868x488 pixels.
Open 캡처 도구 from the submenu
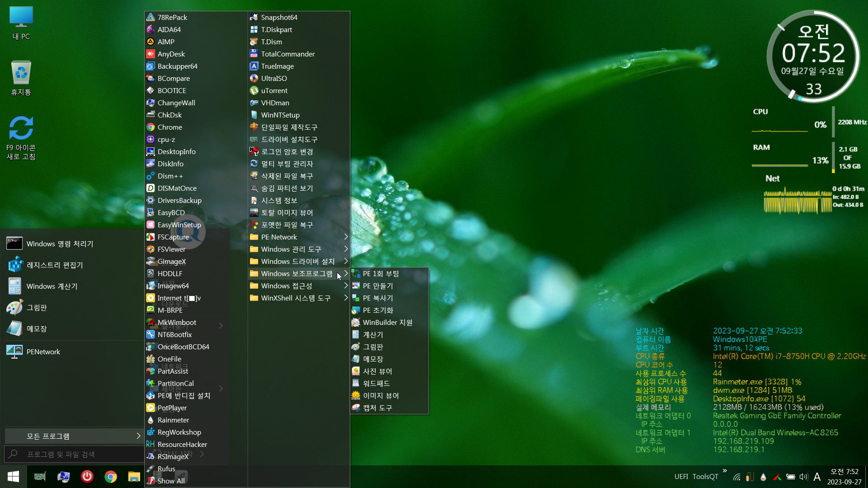click(389, 408)
